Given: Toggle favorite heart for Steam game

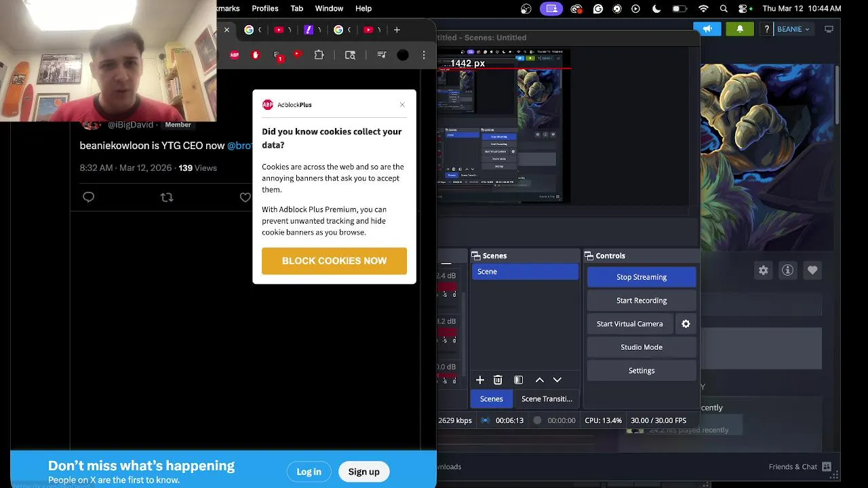Looking at the screenshot, I should (812, 270).
